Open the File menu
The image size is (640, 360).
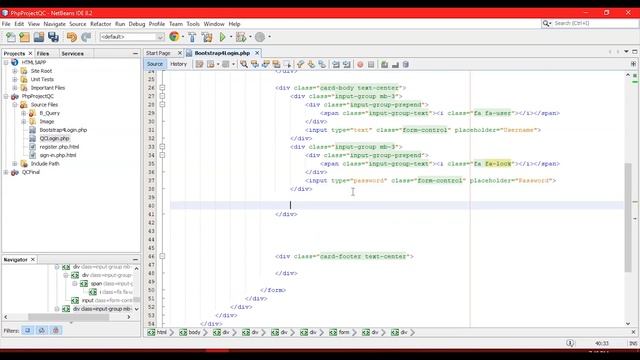pos(6,24)
